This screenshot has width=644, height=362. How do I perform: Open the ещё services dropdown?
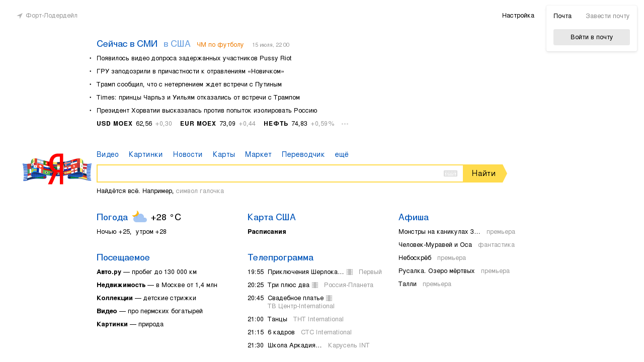tap(342, 154)
